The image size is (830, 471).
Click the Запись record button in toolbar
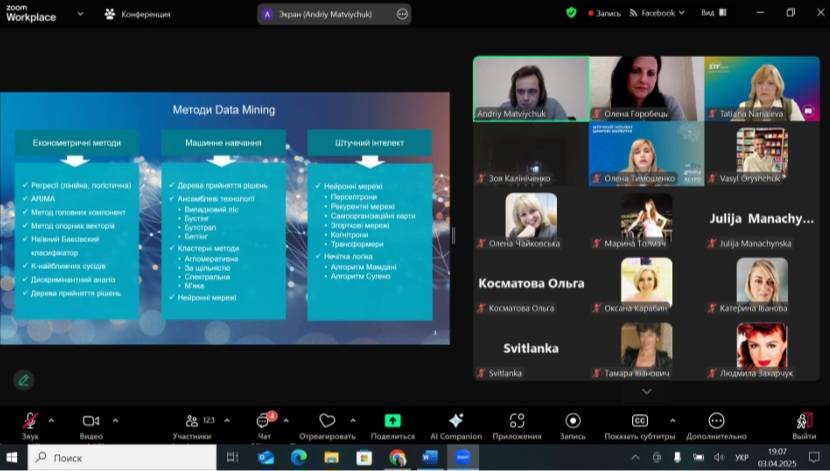pyautogui.click(x=573, y=421)
